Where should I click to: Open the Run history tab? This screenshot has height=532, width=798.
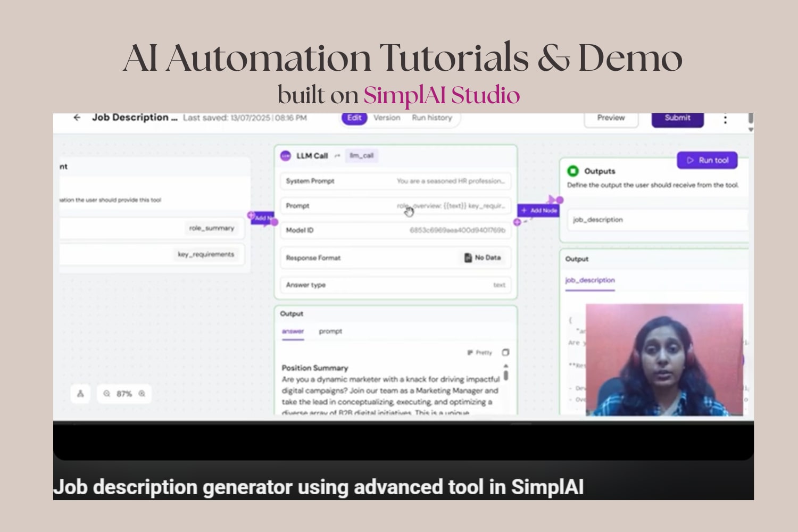(432, 118)
